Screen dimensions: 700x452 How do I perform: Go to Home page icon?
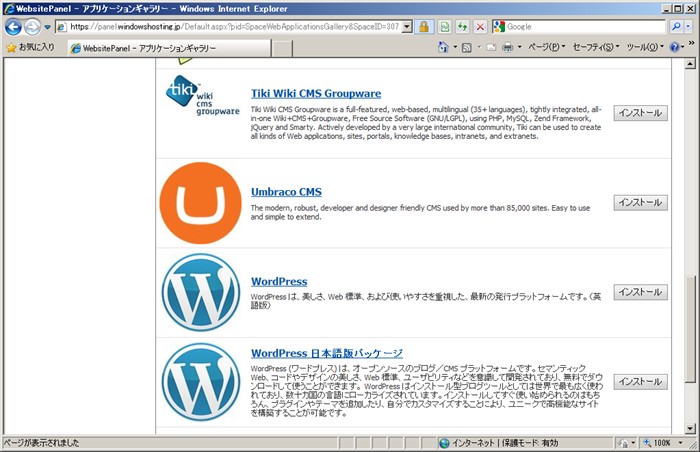pos(443,47)
